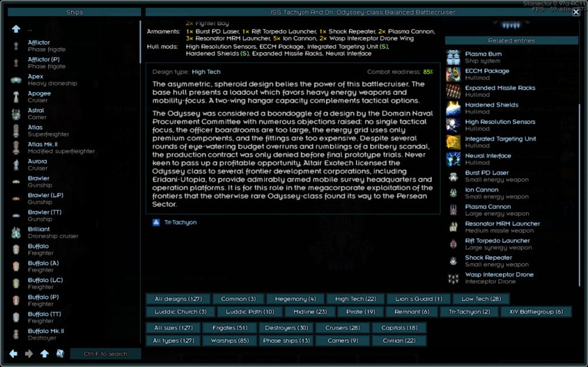Click the random entry dice icon
This screenshot has width=588, height=367.
(60, 354)
